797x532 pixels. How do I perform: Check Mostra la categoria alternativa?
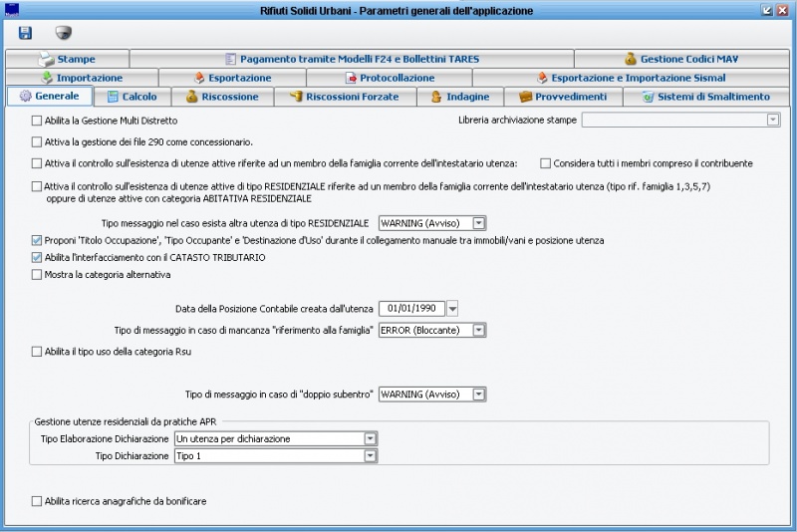point(37,275)
